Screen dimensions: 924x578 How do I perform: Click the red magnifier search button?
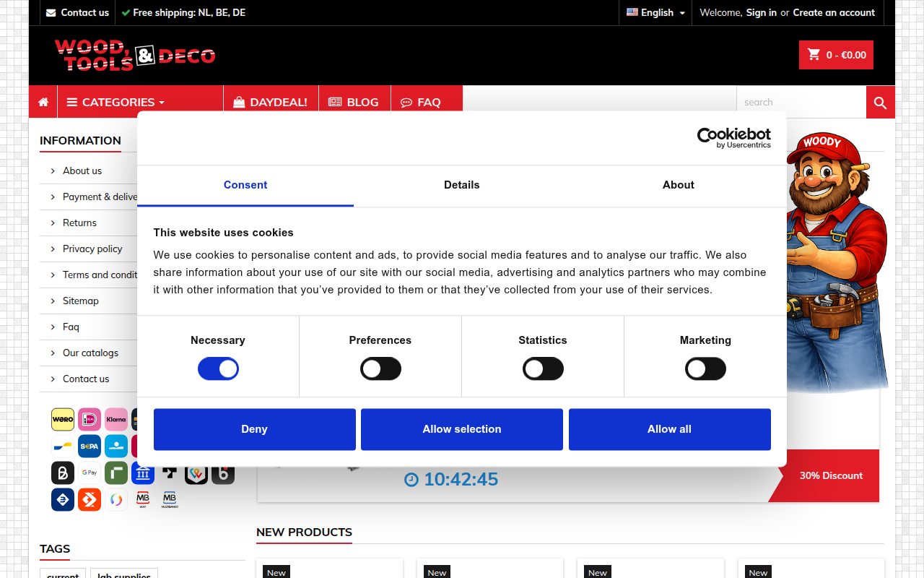[x=880, y=103]
